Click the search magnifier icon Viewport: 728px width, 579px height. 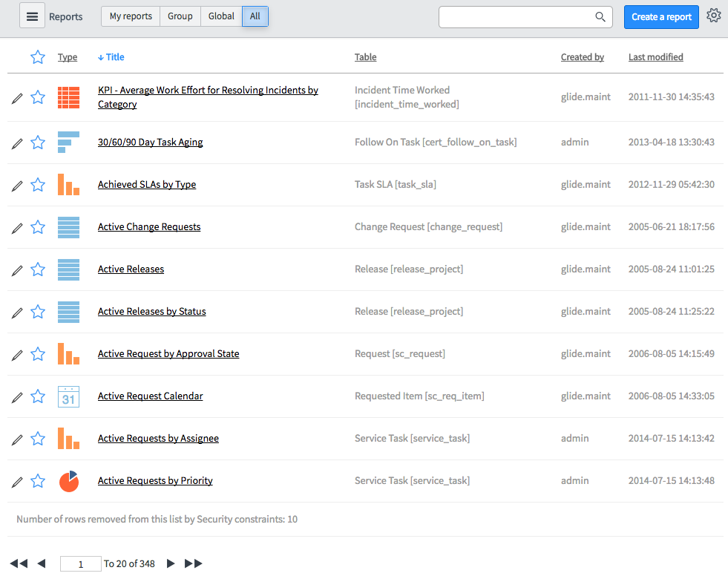tap(600, 17)
